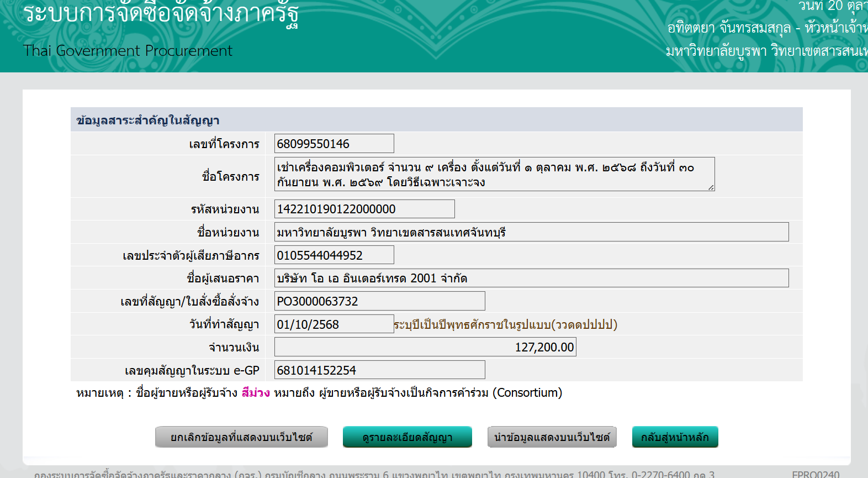The height and width of the screenshot is (478, 868).
Task: Focus the จำนวนเงิน amount field 127,200.00
Action: (425, 347)
